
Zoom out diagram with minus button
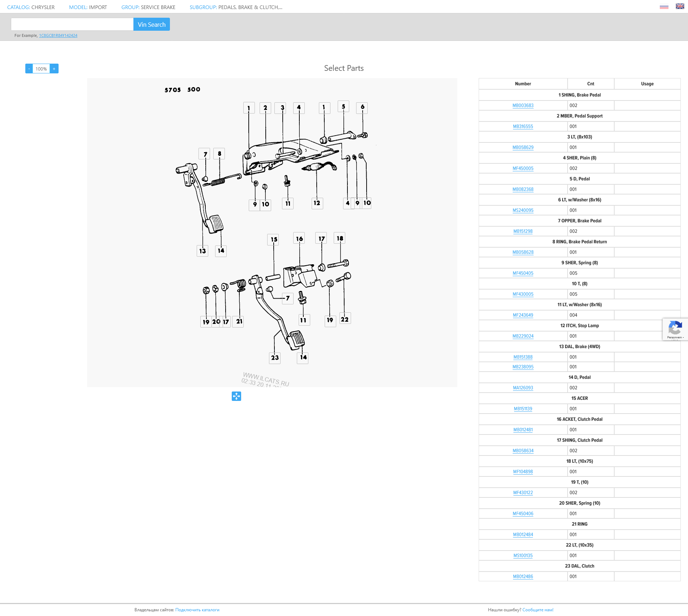(29, 69)
